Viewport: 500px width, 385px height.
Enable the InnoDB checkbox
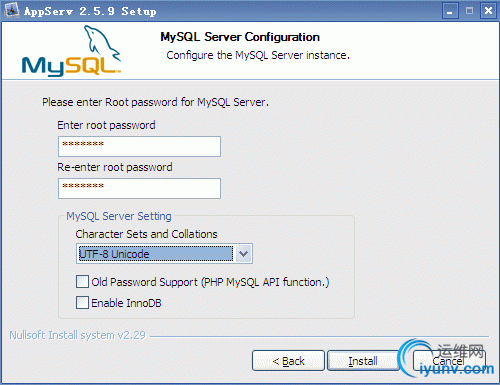click(82, 303)
